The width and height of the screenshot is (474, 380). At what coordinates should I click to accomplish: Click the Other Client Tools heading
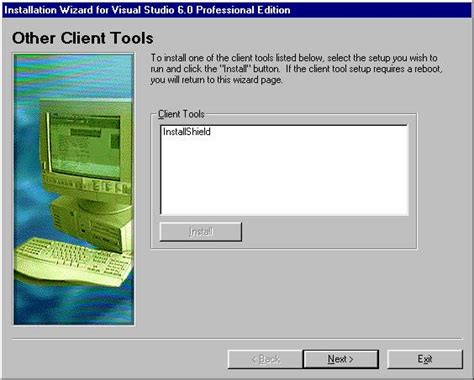(83, 38)
